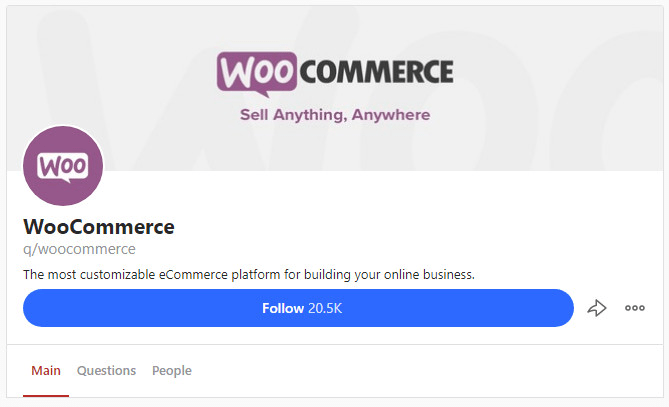Switch to the Main tab
This screenshot has width=669, height=407.
[46, 370]
